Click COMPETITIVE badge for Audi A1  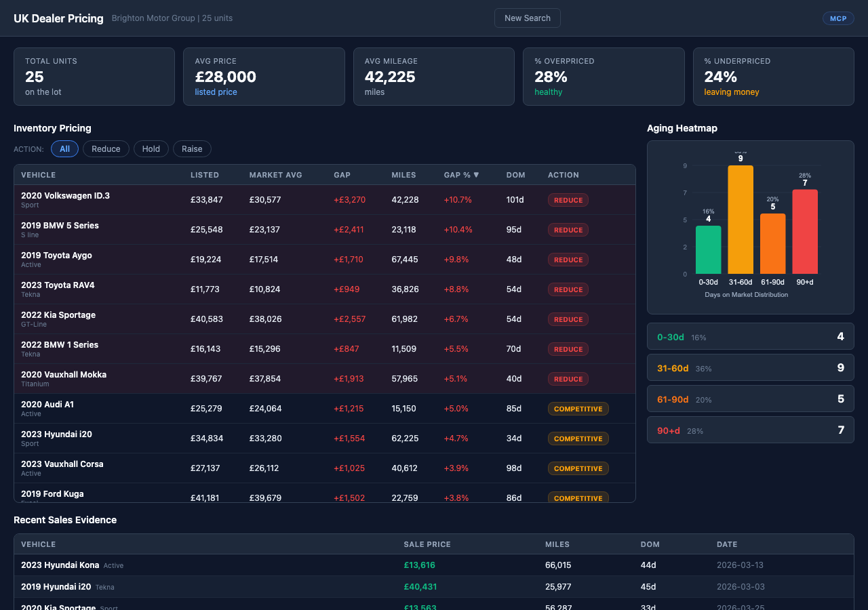[x=578, y=409]
